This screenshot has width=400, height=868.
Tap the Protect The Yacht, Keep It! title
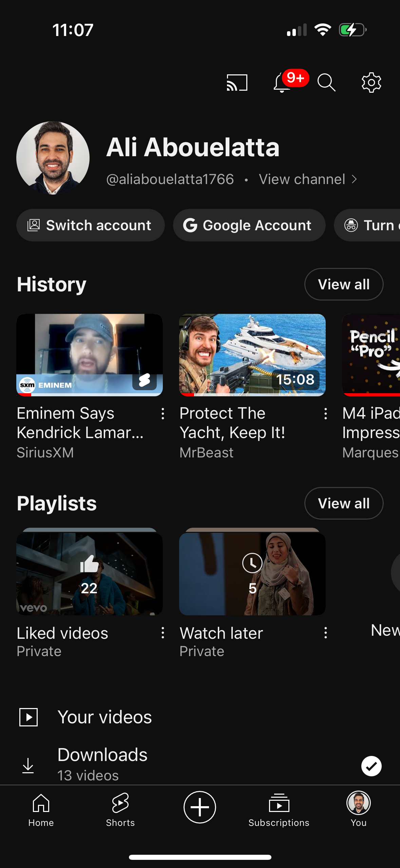(232, 423)
